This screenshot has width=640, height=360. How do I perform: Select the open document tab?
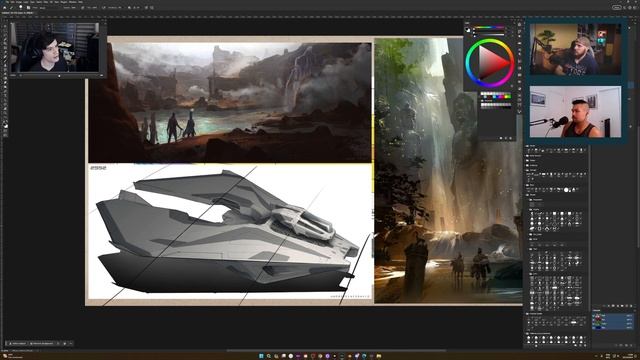click(x=18, y=13)
